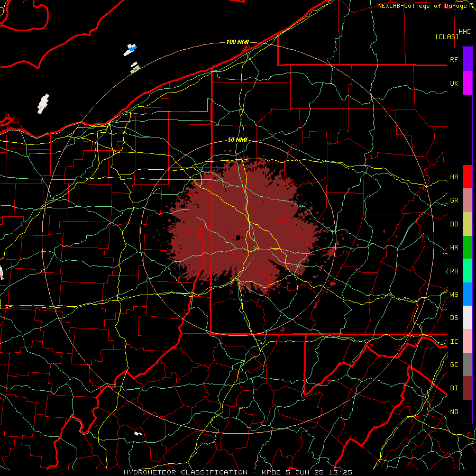Pick the HR green legend swatch
This screenshot has width=476, height=476.
pyautogui.click(x=467, y=248)
